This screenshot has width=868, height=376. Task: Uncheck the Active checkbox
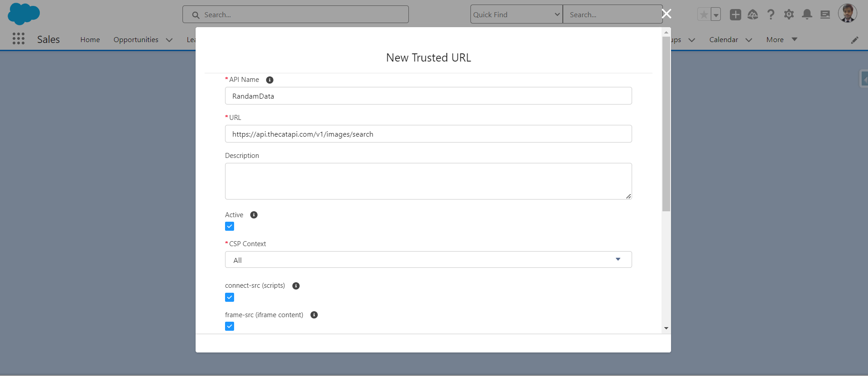click(230, 226)
